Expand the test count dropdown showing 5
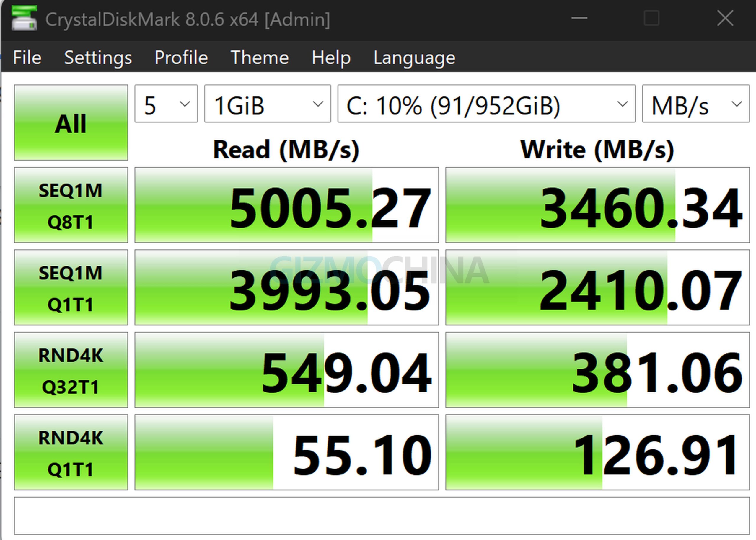This screenshot has width=756, height=540. [x=166, y=104]
